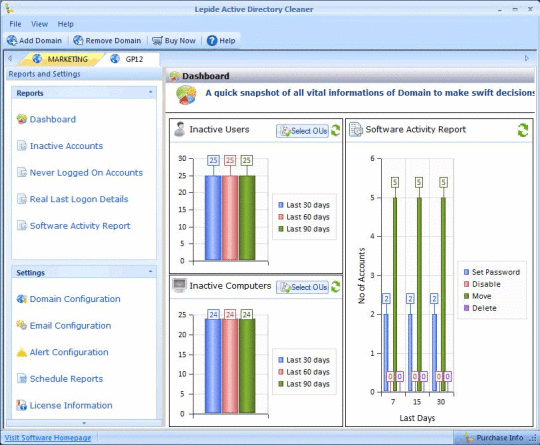Open the View menu
Screen dimensions: 540x445
(39, 24)
